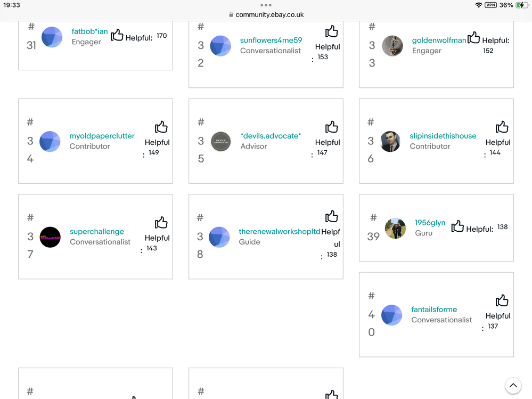Open *devils.advocate* profile avatar
This screenshot has height=399, width=532.
(x=221, y=142)
